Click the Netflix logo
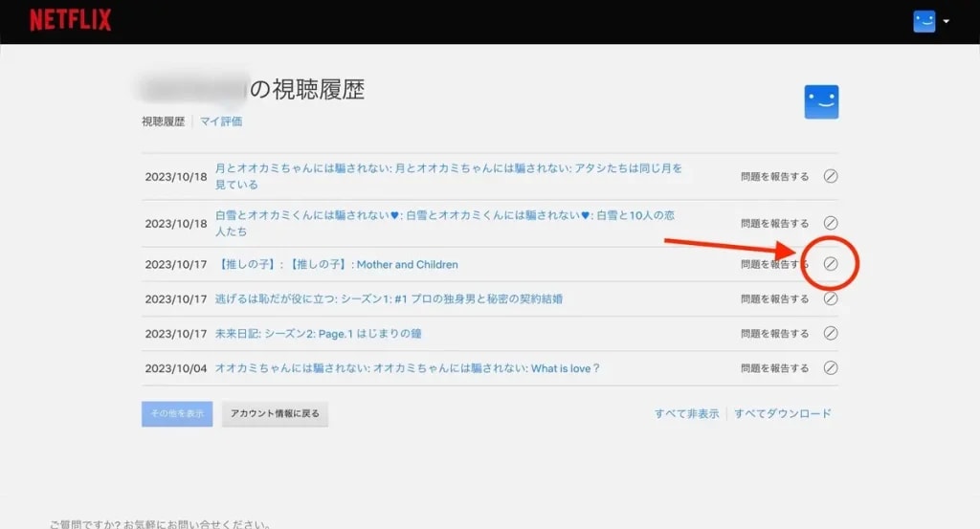980x529 pixels. 70,20
